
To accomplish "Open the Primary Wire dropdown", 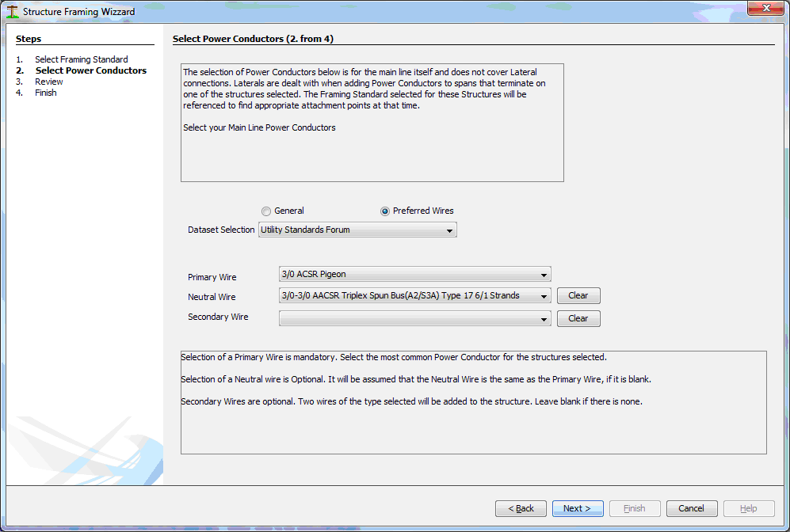I will (x=414, y=274).
